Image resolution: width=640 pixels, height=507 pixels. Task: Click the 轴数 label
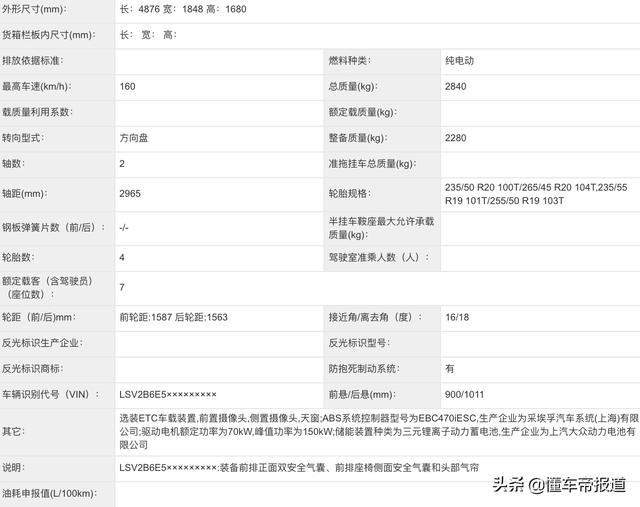(x=13, y=163)
